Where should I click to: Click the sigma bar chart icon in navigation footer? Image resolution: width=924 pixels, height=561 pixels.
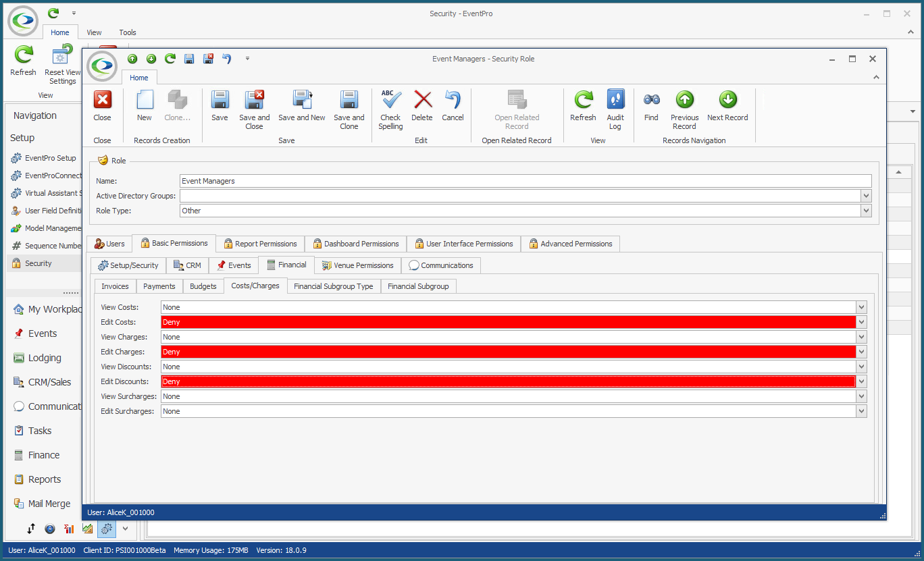point(69,529)
